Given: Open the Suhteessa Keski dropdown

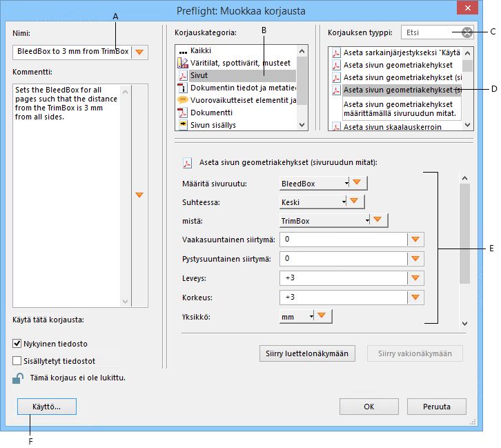Looking at the screenshot, I should 313,202.
